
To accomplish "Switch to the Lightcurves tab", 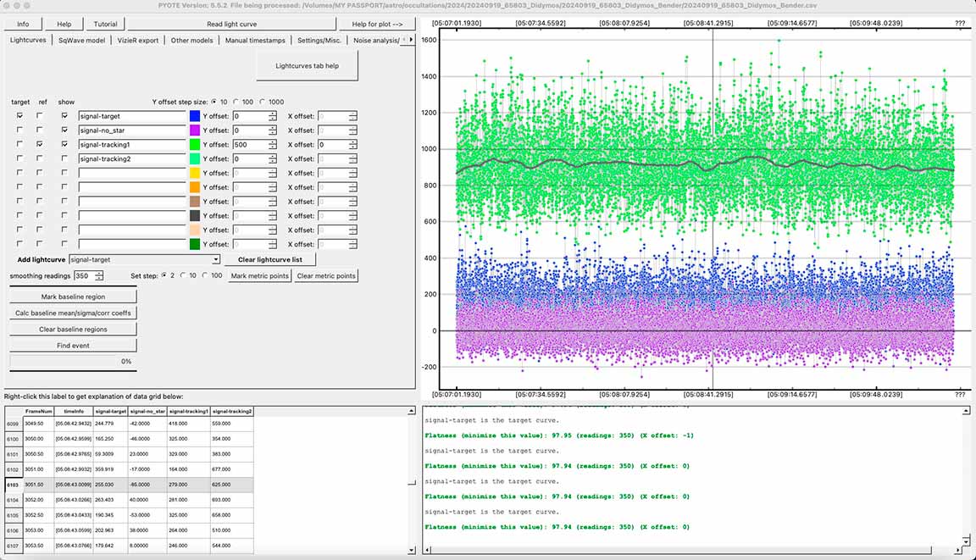I will [x=28, y=40].
